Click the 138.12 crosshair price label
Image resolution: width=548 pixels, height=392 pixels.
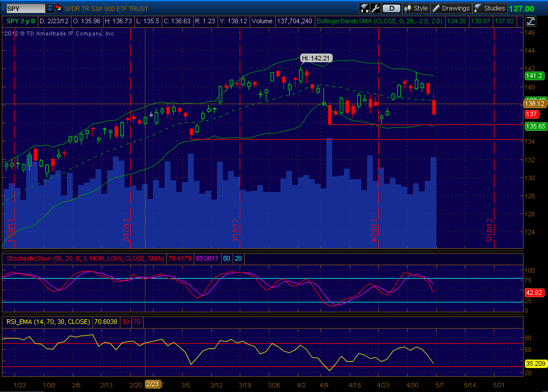(535, 104)
